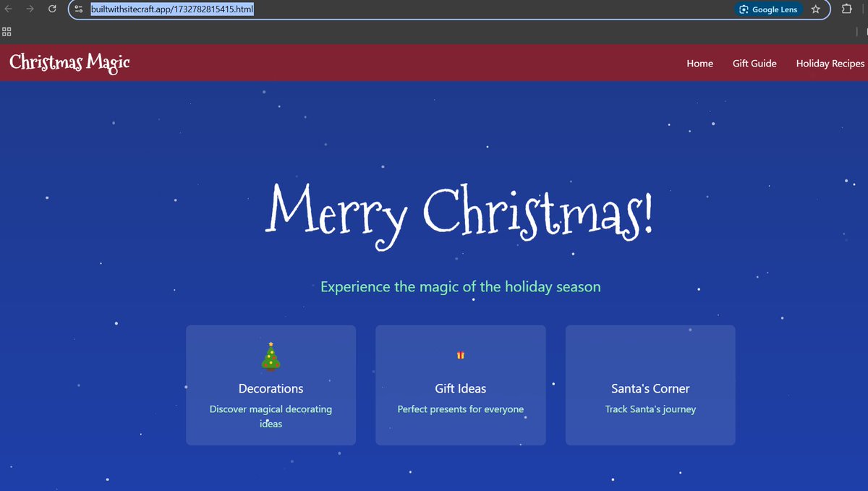
Task: Open Santa's Corner card
Action: click(650, 385)
